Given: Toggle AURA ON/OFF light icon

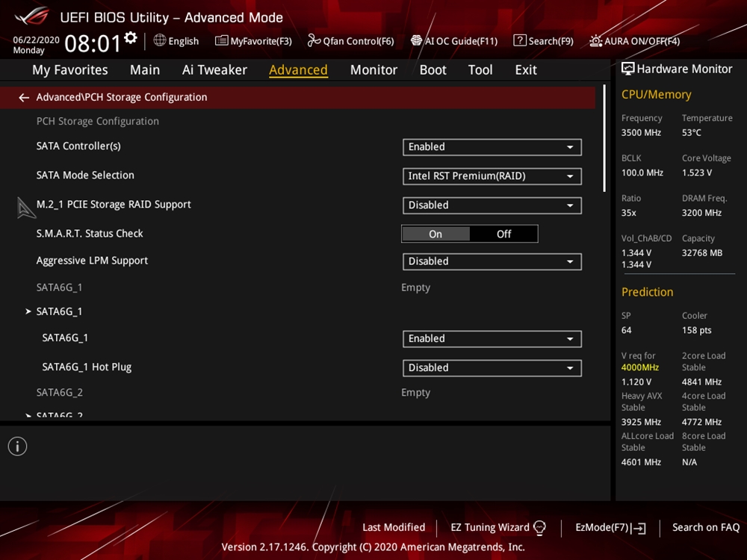Looking at the screenshot, I should (x=595, y=41).
